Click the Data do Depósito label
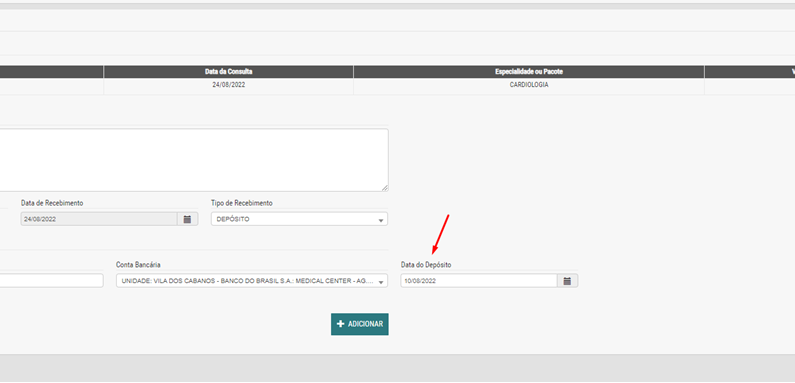The image size is (795, 383). click(x=426, y=265)
